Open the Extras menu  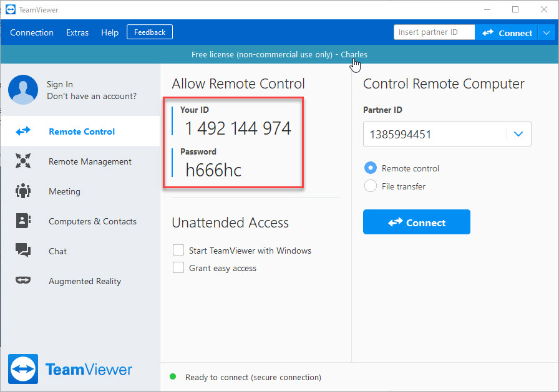(77, 32)
